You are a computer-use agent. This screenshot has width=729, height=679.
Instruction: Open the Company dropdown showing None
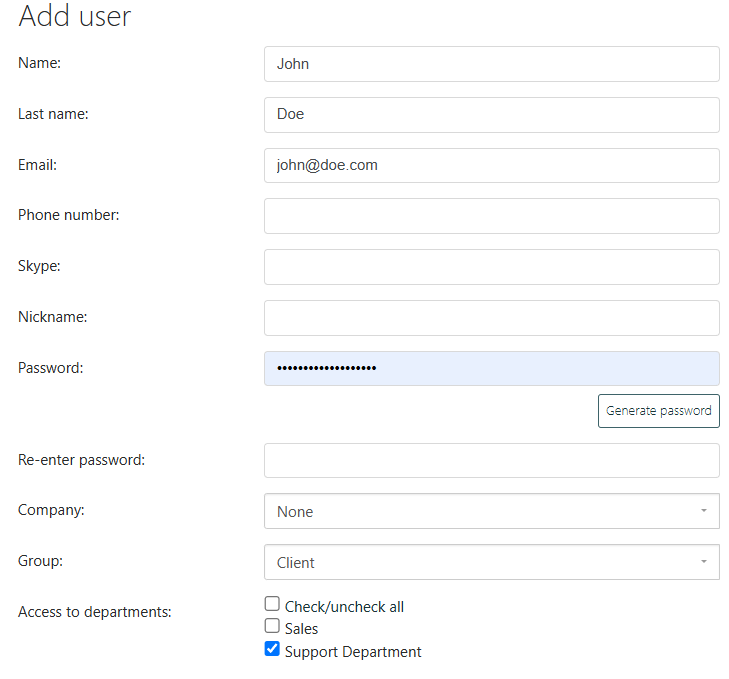[x=491, y=511]
